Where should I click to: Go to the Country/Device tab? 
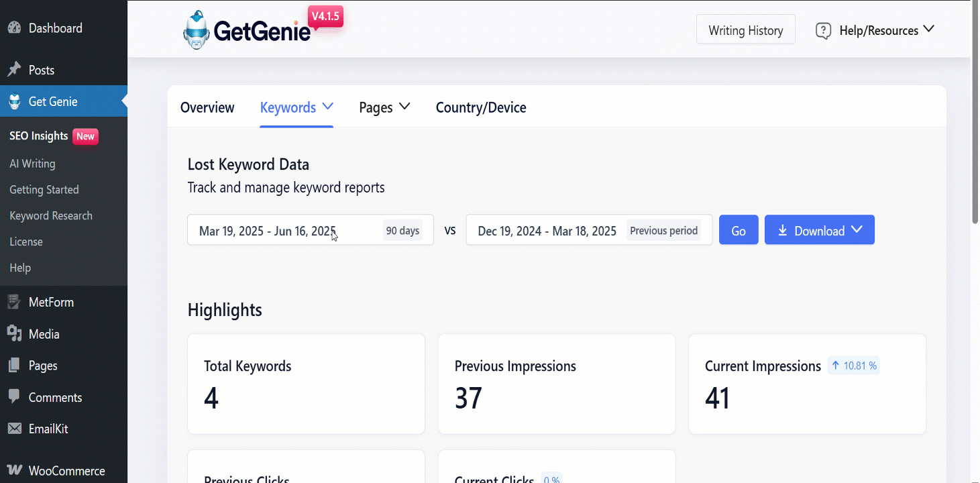[x=481, y=107]
